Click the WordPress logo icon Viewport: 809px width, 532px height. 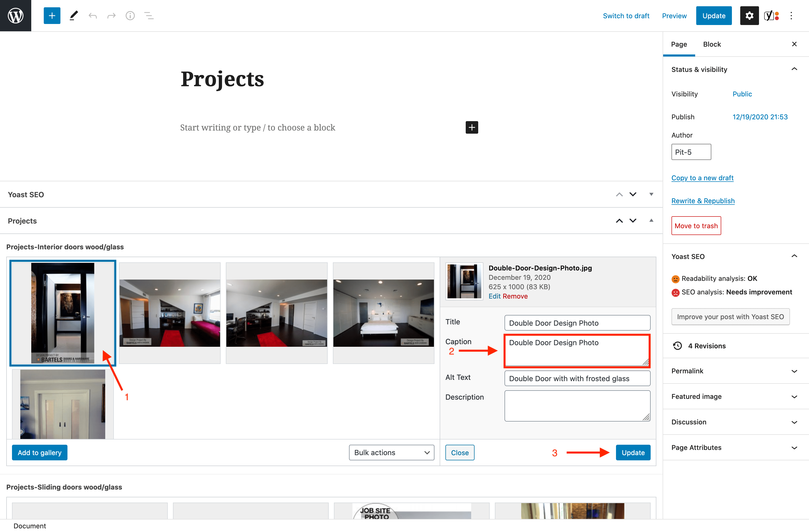pyautogui.click(x=16, y=16)
